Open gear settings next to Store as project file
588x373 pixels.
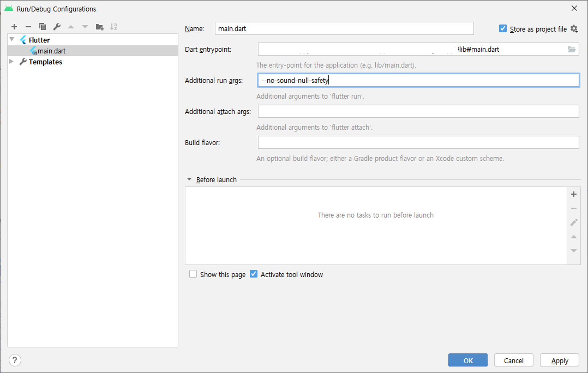tap(574, 29)
